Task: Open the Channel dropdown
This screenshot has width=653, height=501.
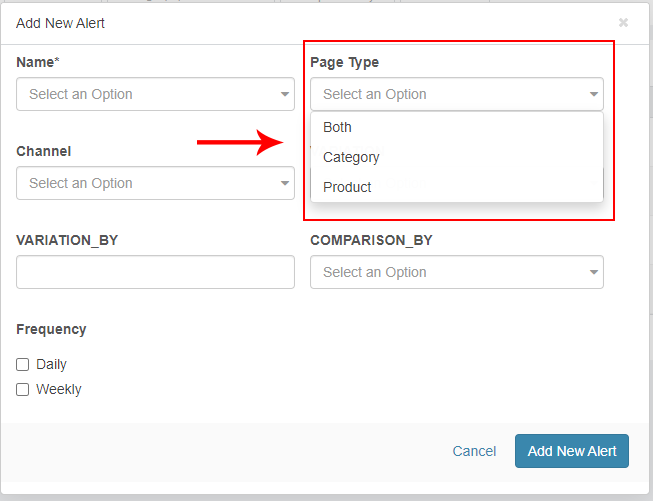Action: [x=155, y=183]
